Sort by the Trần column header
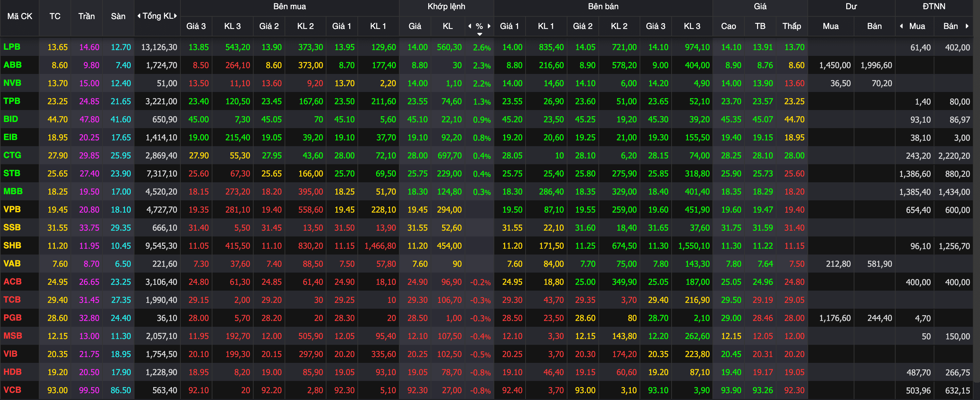 [86, 16]
